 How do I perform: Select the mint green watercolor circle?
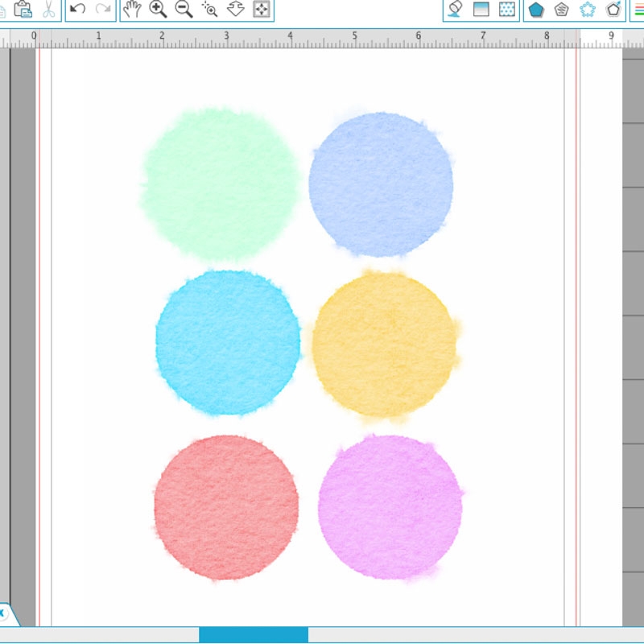[221, 184]
